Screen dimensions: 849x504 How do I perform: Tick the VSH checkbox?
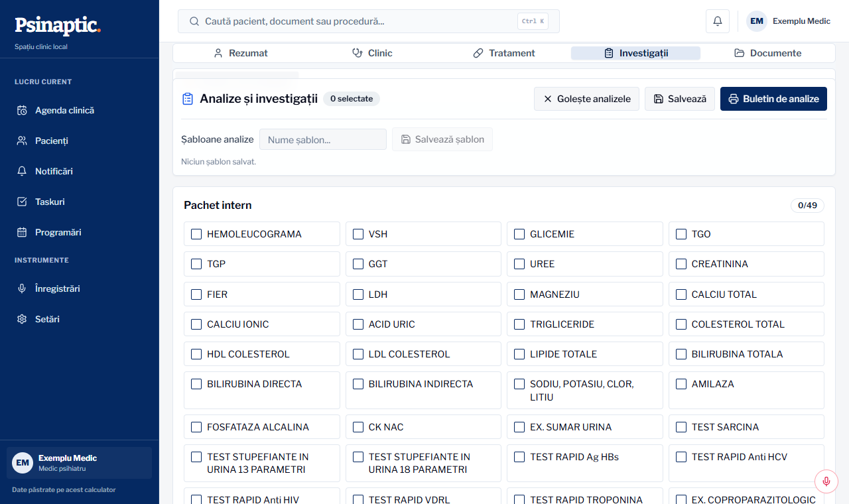click(358, 234)
